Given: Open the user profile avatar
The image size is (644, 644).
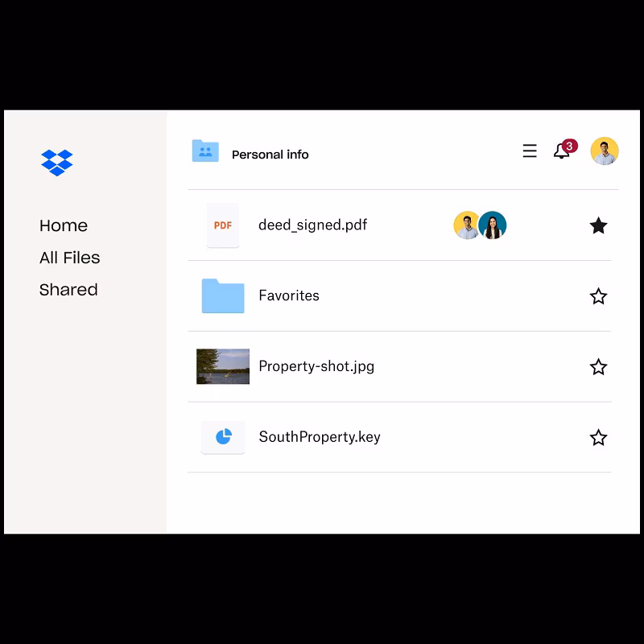Looking at the screenshot, I should coord(605,151).
